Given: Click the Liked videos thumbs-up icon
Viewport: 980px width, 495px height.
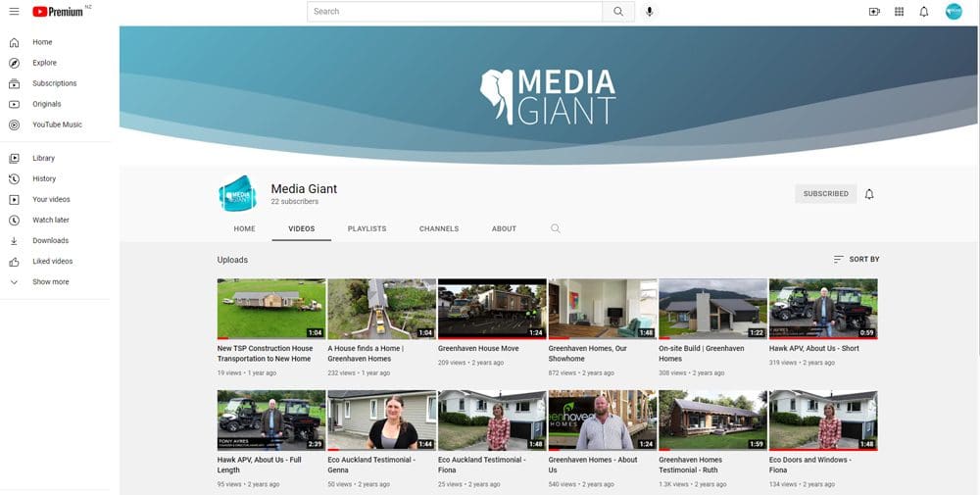Looking at the screenshot, I should tap(14, 262).
